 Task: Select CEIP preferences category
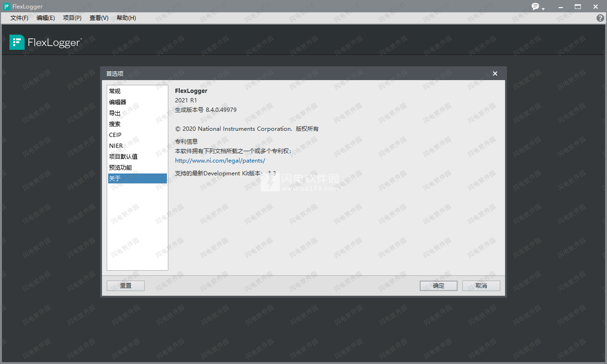137,135
